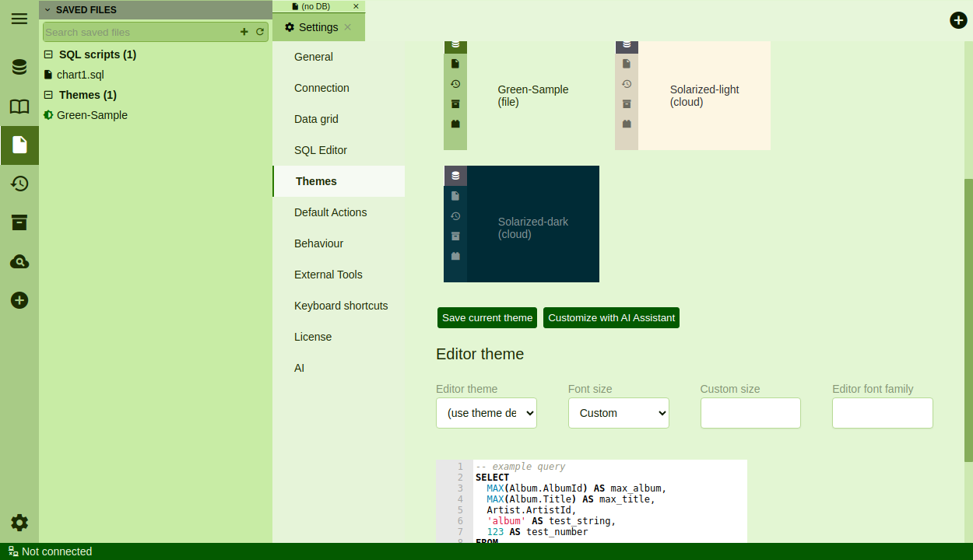Switch to the SQL Editor settings section

click(x=321, y=150)
